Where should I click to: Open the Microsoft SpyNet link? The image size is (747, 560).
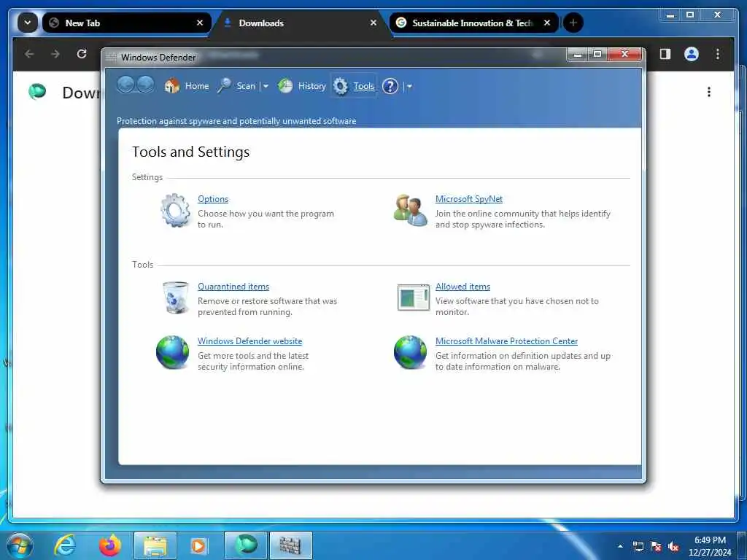pos(469,199)
